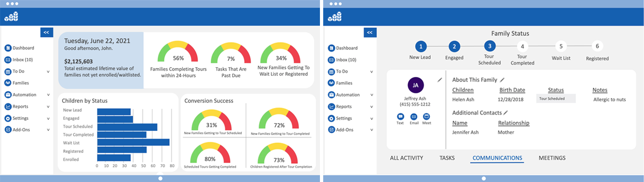Open the ALL ACTIVITY tab
644x182 pixels.
[406, 158]
